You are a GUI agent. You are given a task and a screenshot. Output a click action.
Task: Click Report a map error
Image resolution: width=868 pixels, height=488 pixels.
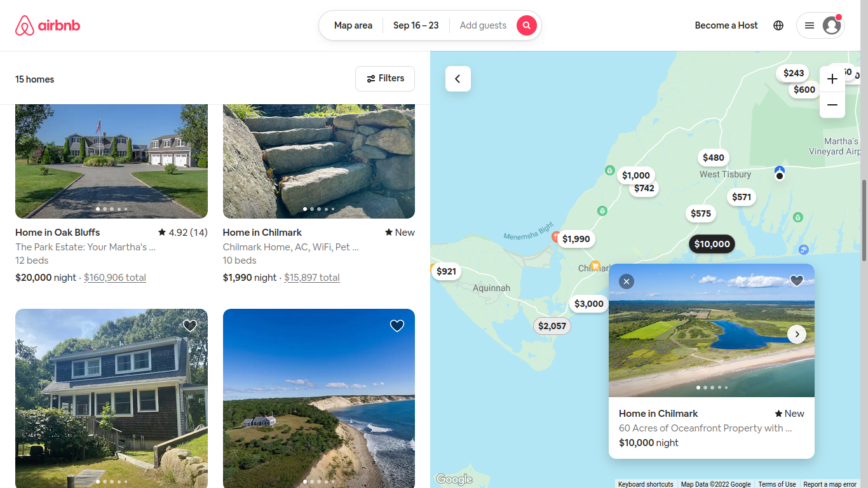[830, 484]
